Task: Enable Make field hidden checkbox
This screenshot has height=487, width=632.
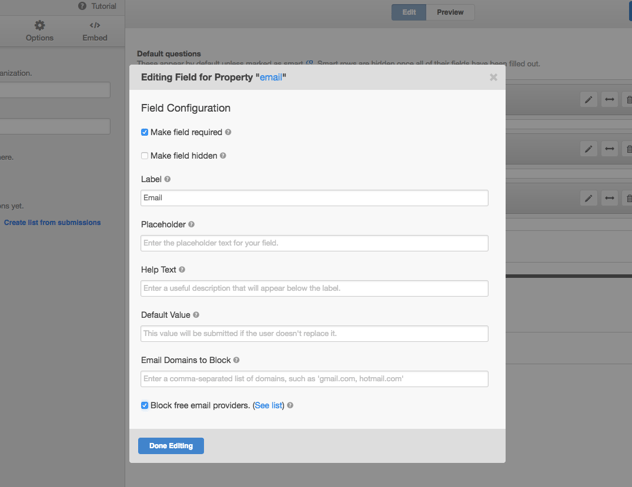Action: point(145,156)
